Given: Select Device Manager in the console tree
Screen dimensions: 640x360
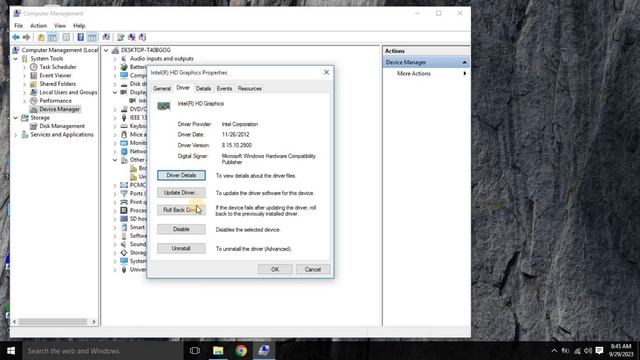Looking at the screenshot, I should (x=60, y=109).
